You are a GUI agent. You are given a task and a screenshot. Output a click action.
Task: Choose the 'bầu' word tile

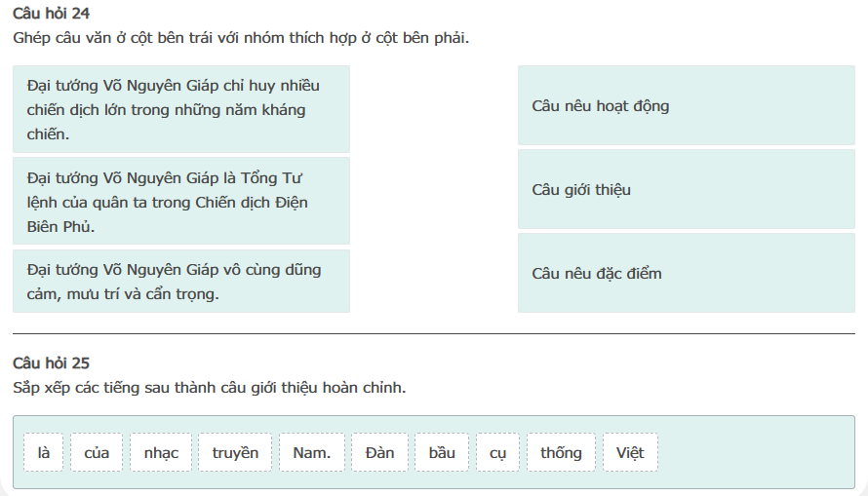click(x=442, y=452)
